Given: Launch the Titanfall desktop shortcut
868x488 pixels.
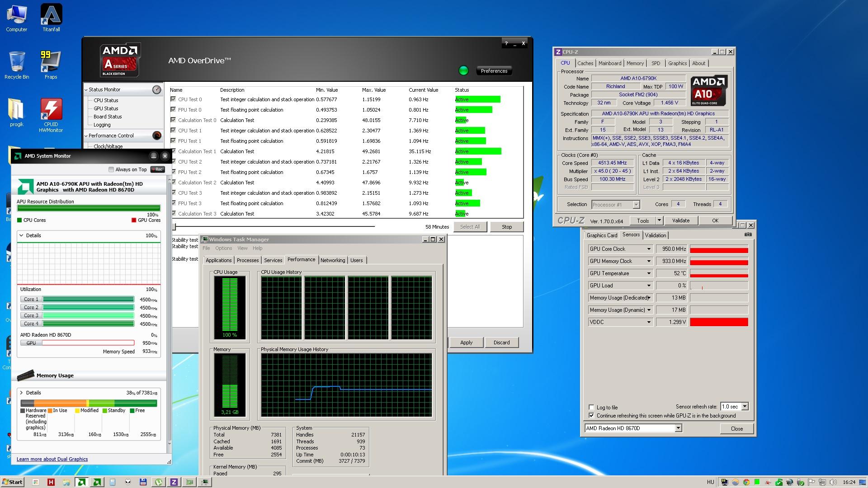Looking at the screenshot, I should coord(51,18).
